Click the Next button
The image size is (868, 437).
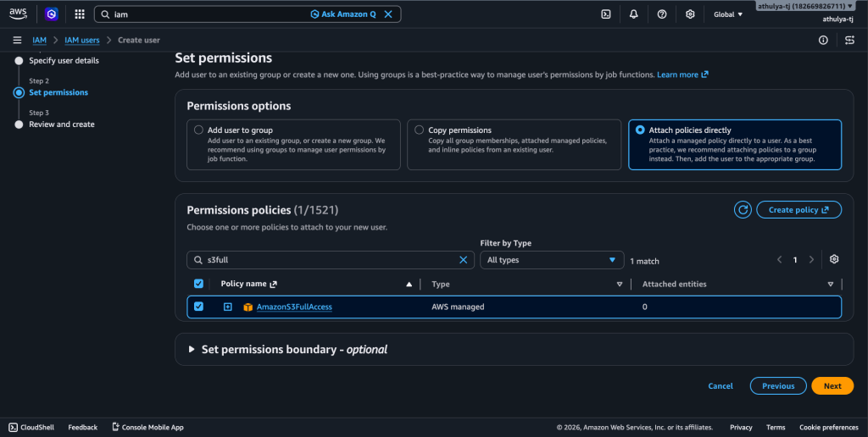pyautogui.click(x=832, y=386)
